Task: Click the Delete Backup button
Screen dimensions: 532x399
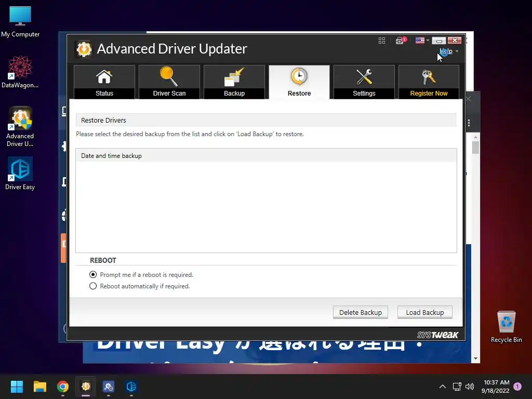Action: [361, 312]
